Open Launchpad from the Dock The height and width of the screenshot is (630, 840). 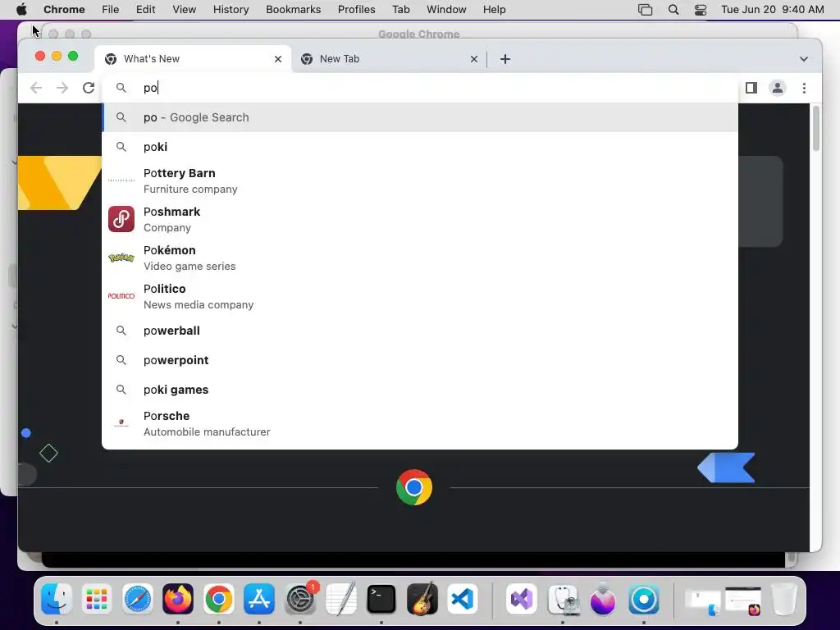(x=97, y=599)
